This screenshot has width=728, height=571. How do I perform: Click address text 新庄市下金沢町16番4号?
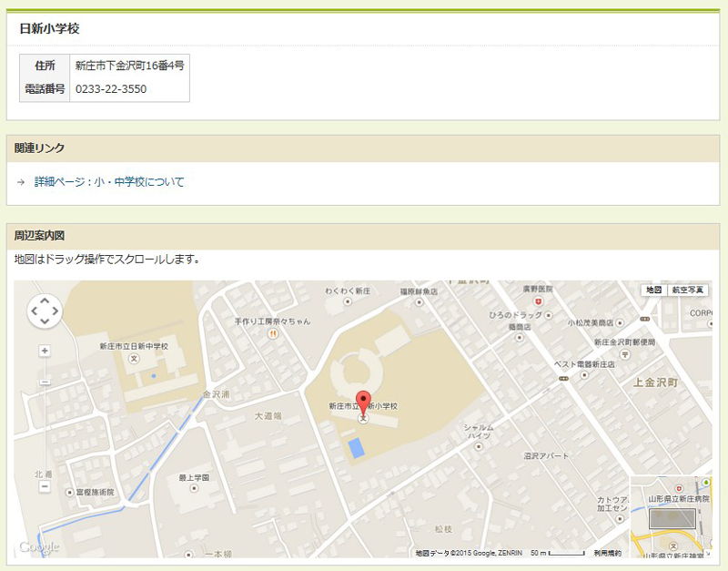tap(129, 66)
